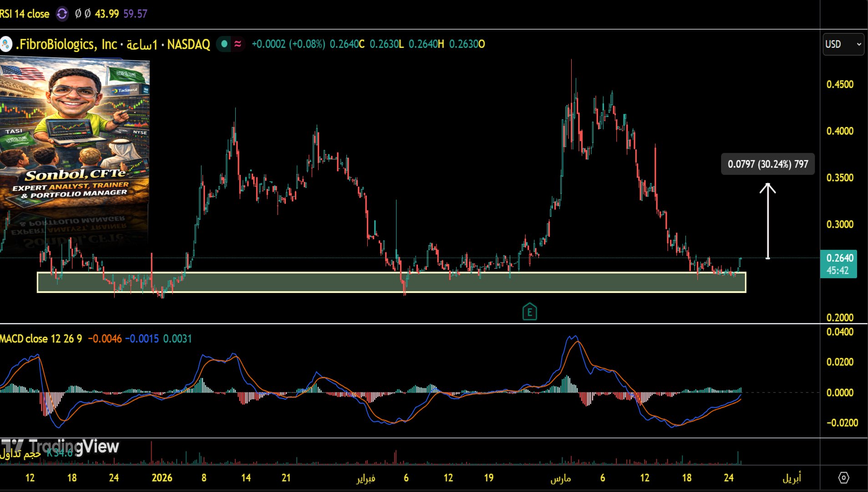Click the MACD close 12 26 9 label
This screenshot has width=868, height=492.
(41, 339)
